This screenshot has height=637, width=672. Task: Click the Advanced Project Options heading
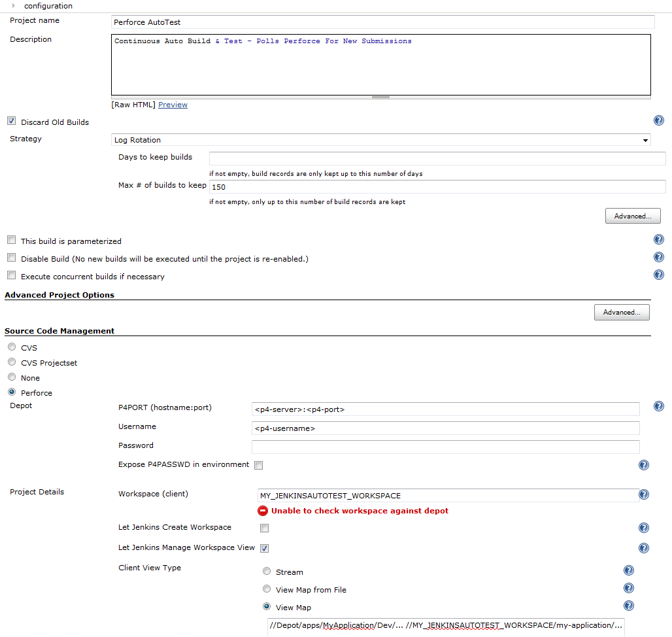coord(59,294)
